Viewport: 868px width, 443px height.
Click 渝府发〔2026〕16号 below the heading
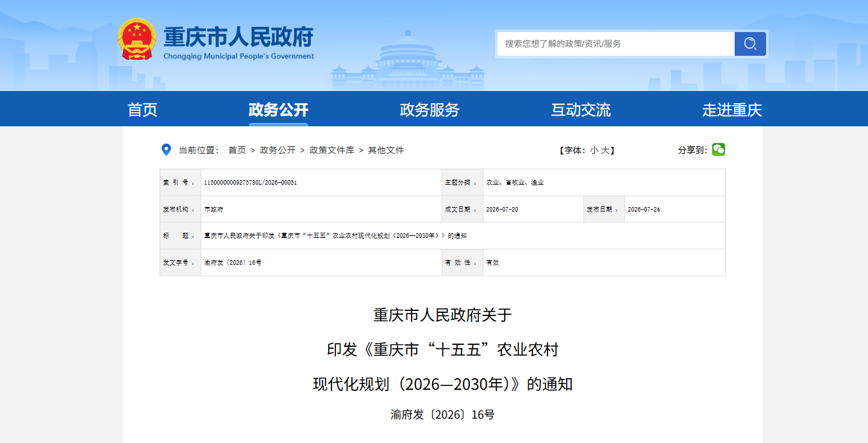[442, 415]
